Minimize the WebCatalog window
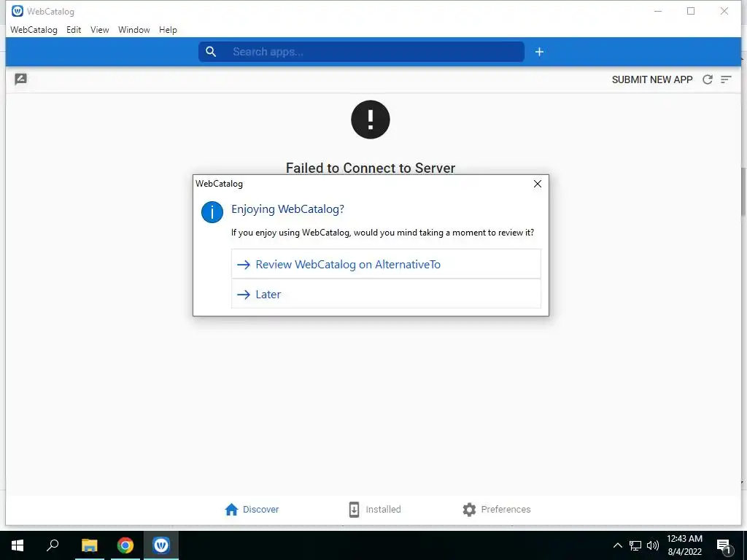The image size is (747, 560). point(658,11)
